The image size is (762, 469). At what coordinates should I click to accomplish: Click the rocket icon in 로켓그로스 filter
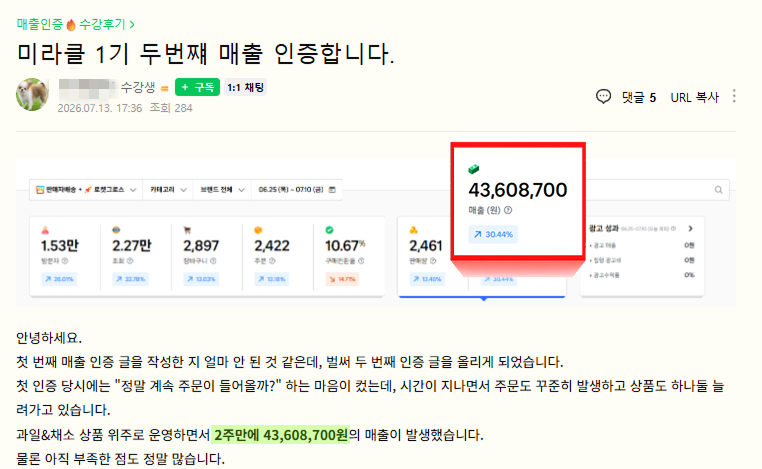coord(88,190)
